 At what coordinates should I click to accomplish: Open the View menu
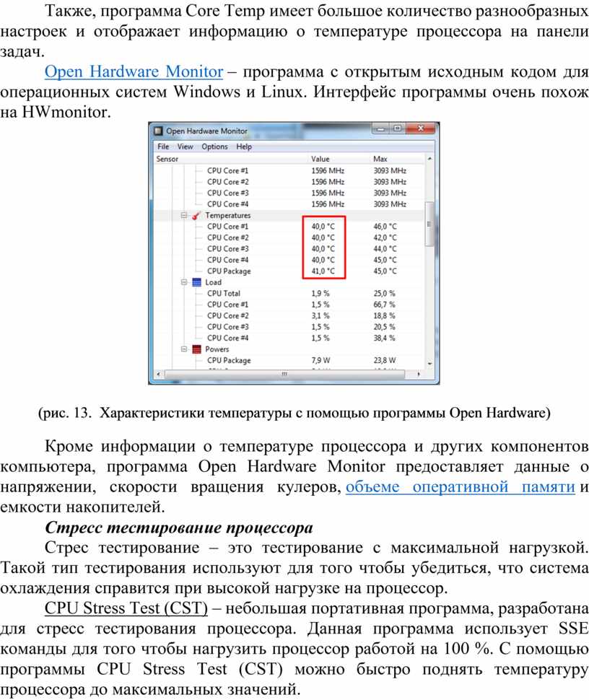coord(185,146)
